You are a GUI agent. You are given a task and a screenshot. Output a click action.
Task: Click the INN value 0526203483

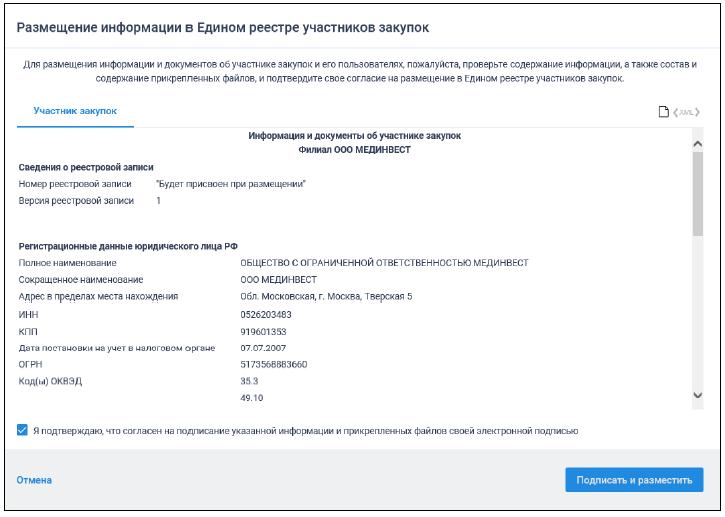(252, 313)
